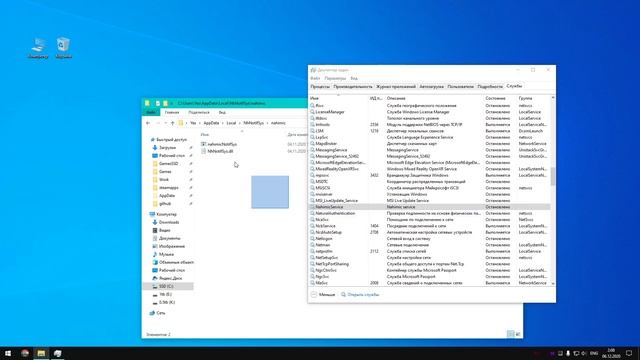Switch to the Подробности tab
Viewport: 640px width, 360px height.
pos(490,87)
